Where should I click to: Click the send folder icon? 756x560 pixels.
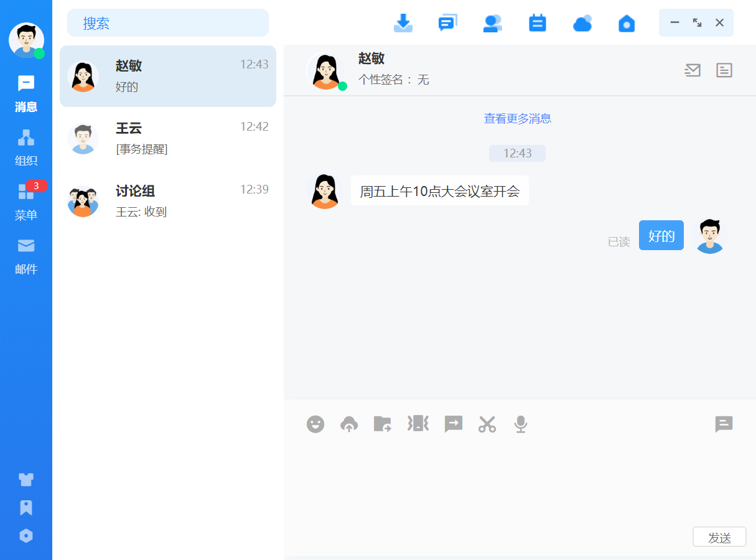(x=382, y=424)
